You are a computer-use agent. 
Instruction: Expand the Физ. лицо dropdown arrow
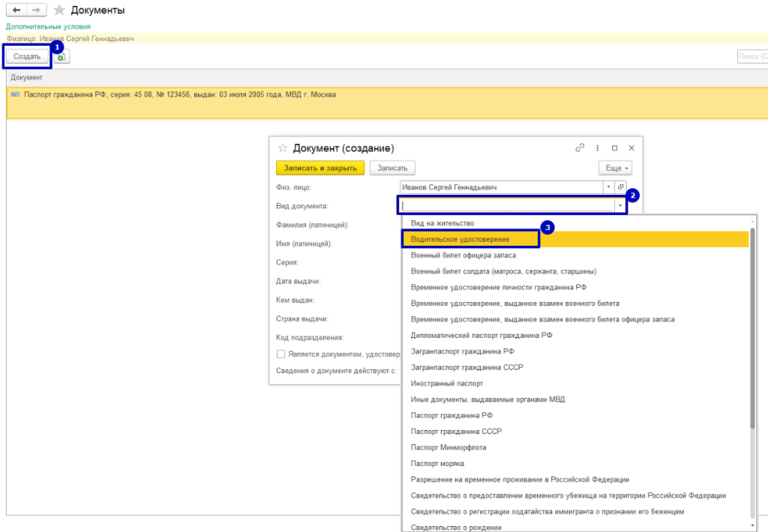pos(609,187)
